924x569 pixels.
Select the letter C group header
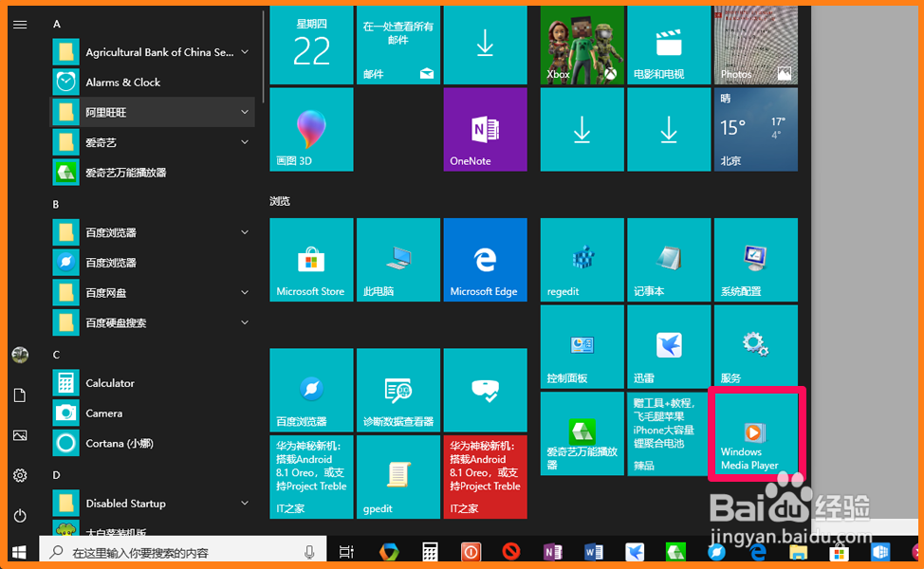tap(57, 355)
